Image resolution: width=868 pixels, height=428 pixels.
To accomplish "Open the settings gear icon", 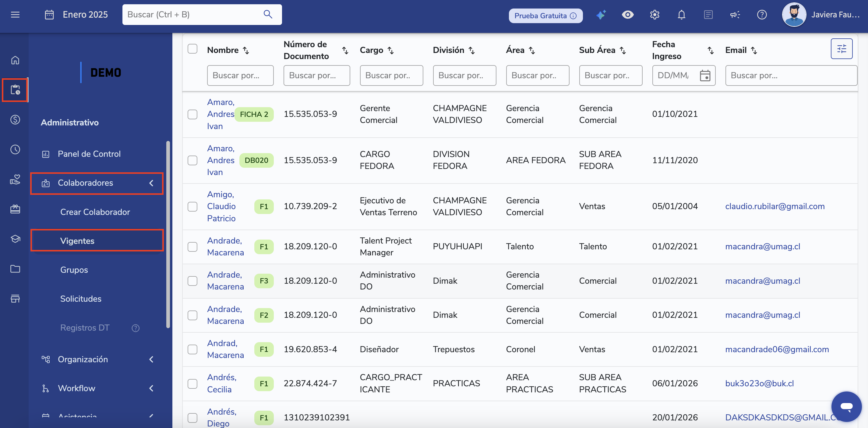I will click(655, 15).
